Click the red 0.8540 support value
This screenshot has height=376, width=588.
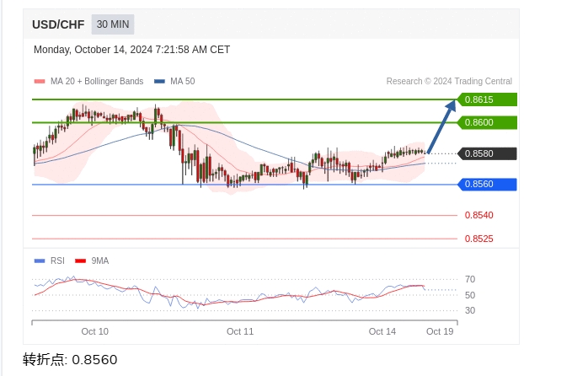[x=478, y=215]
